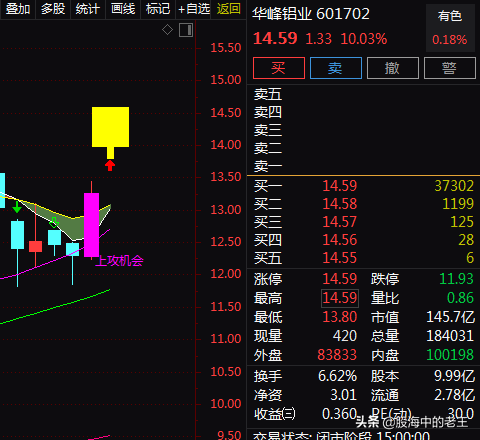
Task: Click the 涨停 price 14.59
Action: coord(340,279)
